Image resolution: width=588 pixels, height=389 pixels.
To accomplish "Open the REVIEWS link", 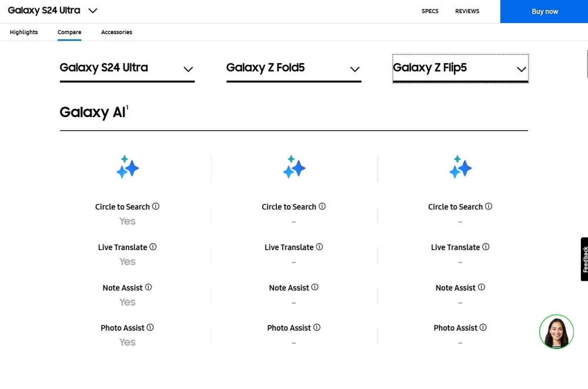I will pos(467,11).
